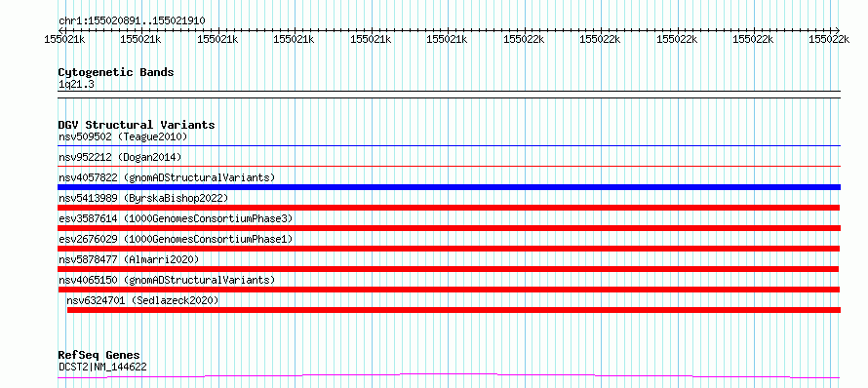Viewport: 868px width, 388px height.
Task: Click the chr1:155020891..155021910 coordinate label
Action: (132, 20)
